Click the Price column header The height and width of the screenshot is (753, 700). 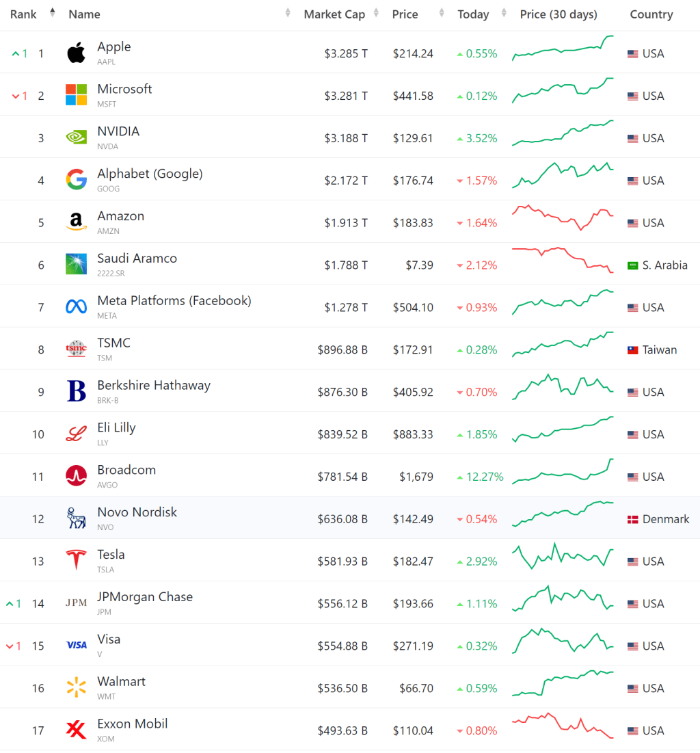[x=405, y=14]
